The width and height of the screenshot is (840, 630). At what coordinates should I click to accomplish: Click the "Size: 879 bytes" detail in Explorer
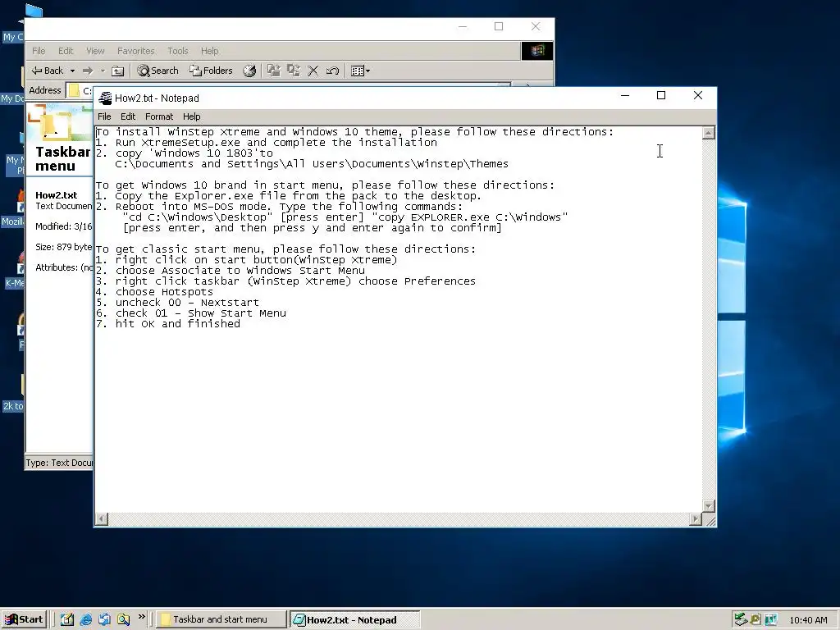pyautogui.click(x=64, y=247)
